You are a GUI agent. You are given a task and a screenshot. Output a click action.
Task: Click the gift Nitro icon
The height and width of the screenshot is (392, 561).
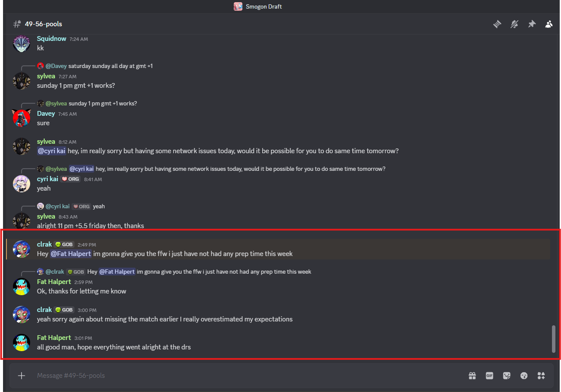[472, 376]
